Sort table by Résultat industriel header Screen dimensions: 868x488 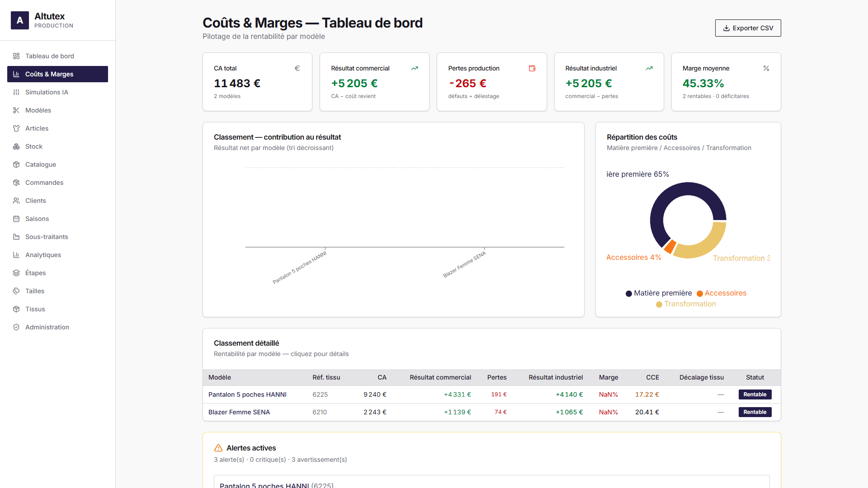[x=555, y=377]
